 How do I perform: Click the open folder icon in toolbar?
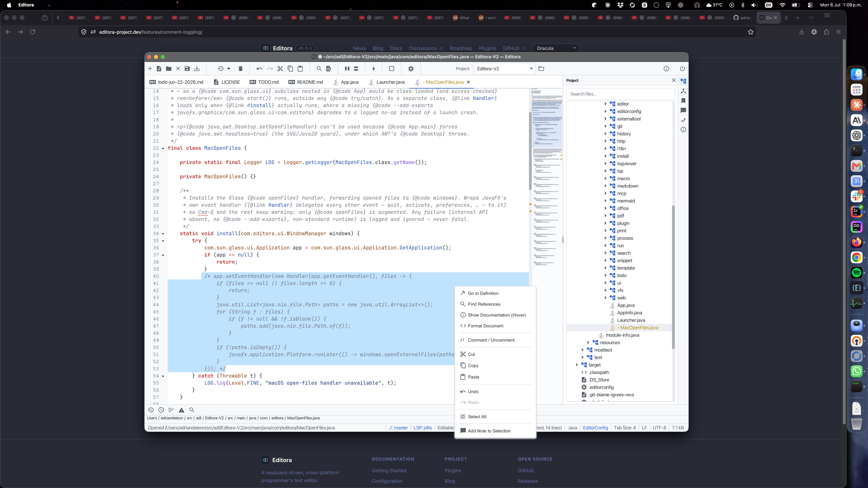point(169,69)
